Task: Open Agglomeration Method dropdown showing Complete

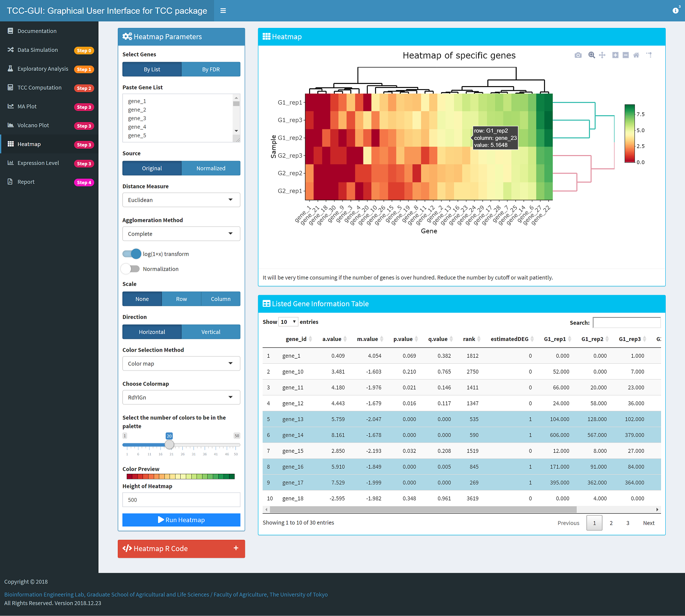Action: (181, 234)
